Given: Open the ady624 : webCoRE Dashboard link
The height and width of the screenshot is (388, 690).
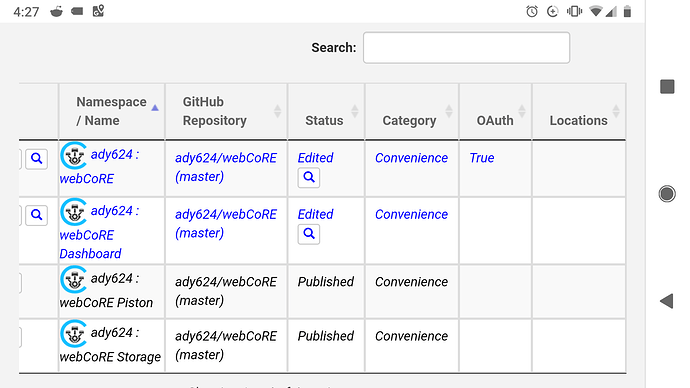Looking at the screenshot, I should [99, 232].
